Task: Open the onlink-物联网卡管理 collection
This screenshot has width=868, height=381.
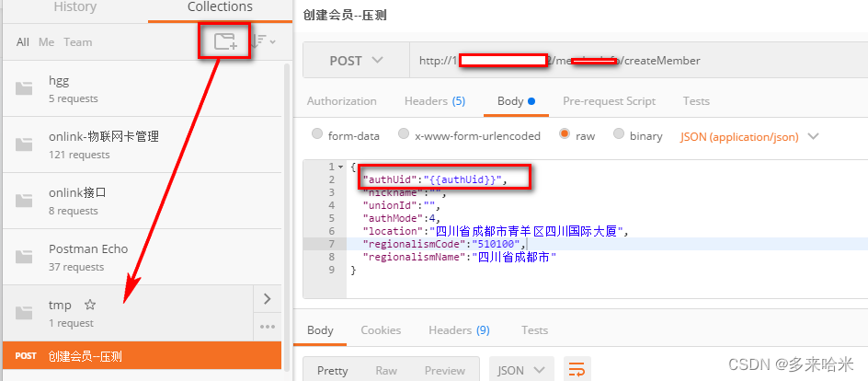Action: click(x=143, y=144)
